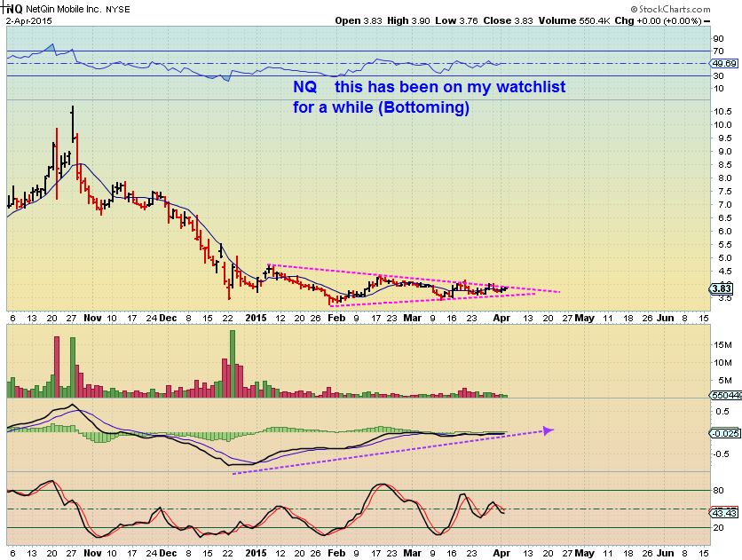Select the Mar label on bottom time axis
Screen dimensions: 742x560
click(411, 550)
